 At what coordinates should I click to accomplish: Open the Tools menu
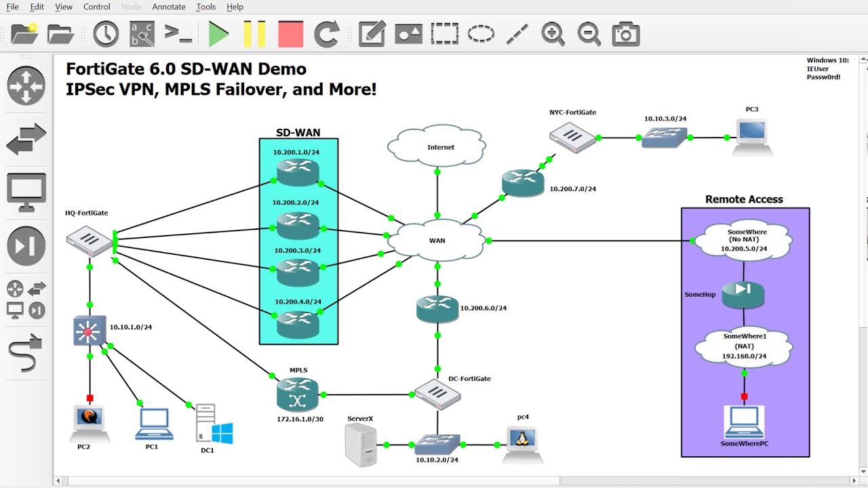[x=205, y=7]
